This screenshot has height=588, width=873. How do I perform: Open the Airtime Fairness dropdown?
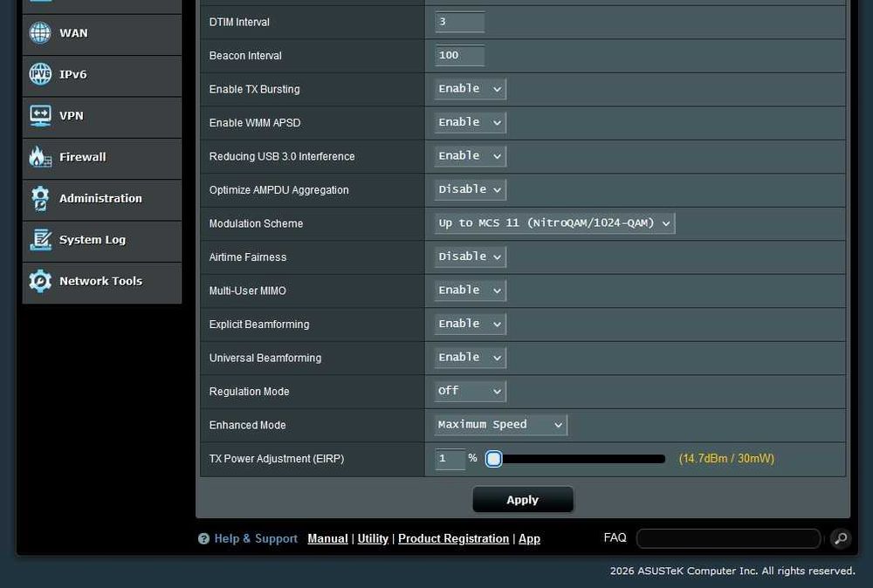(470, 257)
